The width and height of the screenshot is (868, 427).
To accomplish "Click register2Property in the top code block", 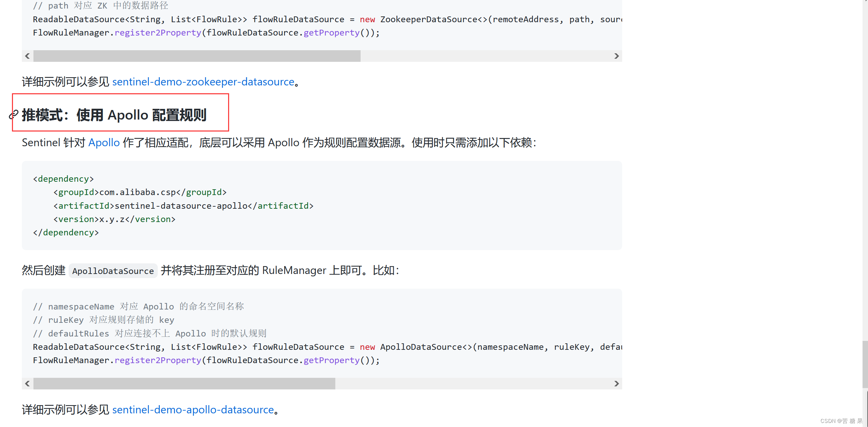I will [x=157, y=32].
